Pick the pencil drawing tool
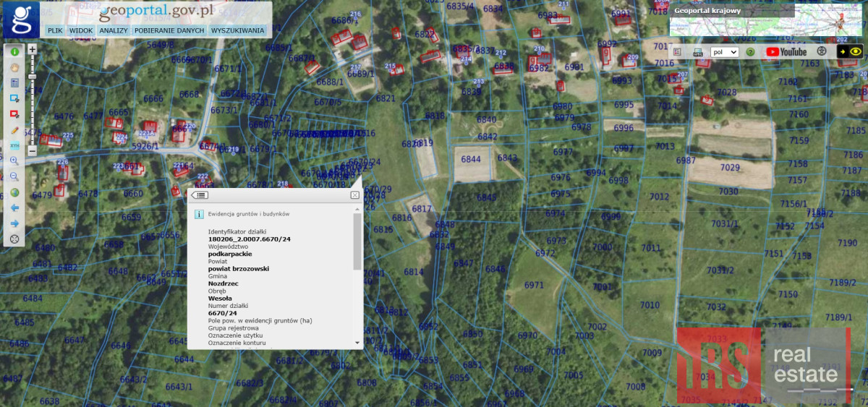Image resolution: width=868 pixels, height=407 pixels. pos(14,130)
